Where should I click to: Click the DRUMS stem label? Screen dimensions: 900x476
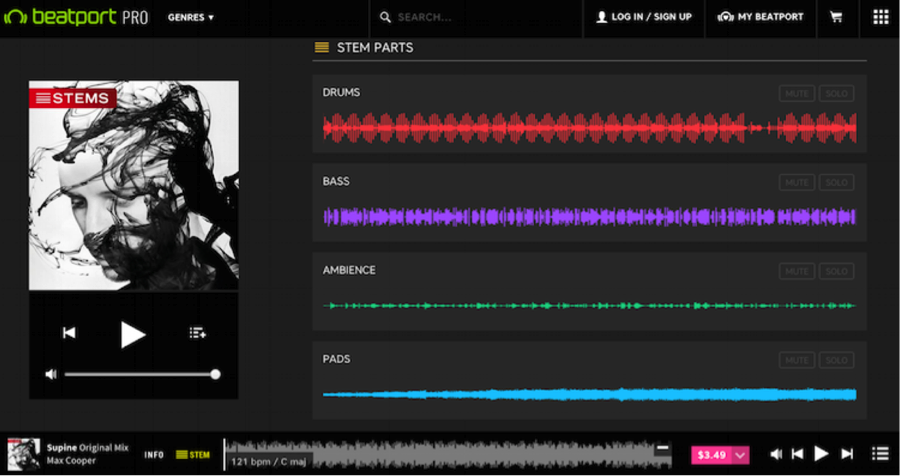[x=342, y=92]
